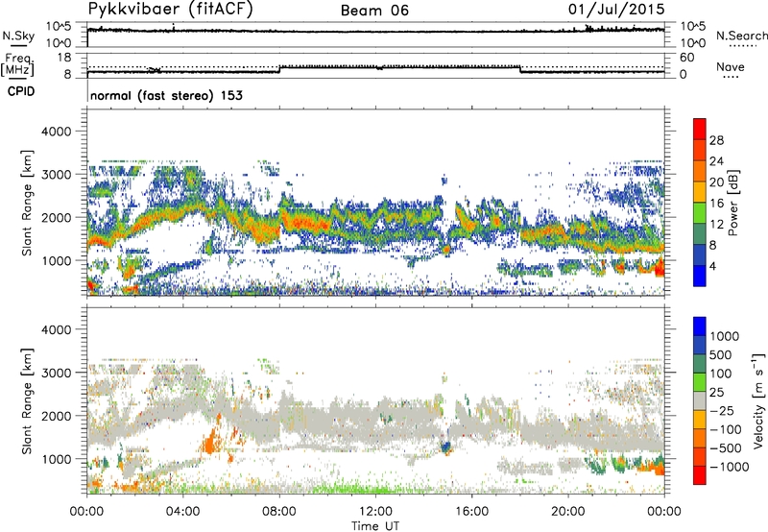Click the 1000 tick of the velocity panel

tap(57, 459)
